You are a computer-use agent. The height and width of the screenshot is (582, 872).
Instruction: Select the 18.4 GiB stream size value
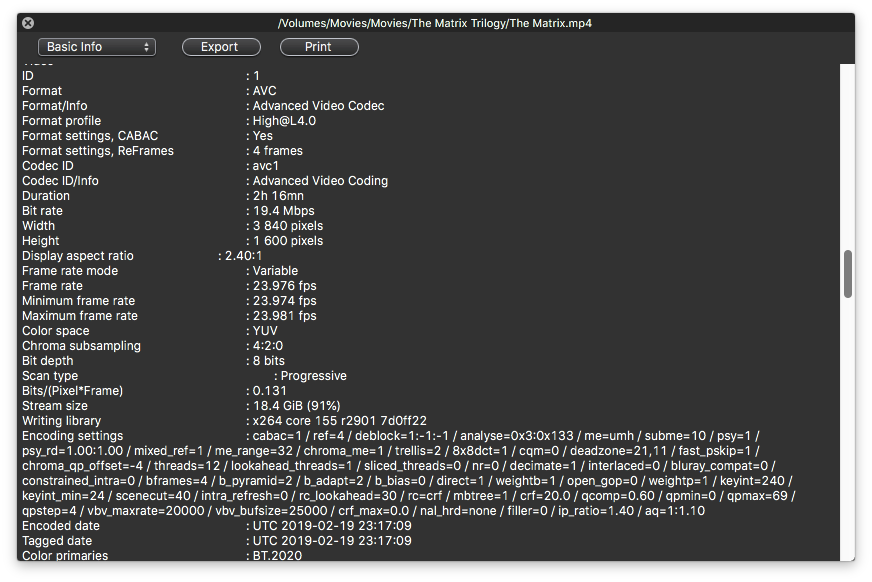[296, 406]
